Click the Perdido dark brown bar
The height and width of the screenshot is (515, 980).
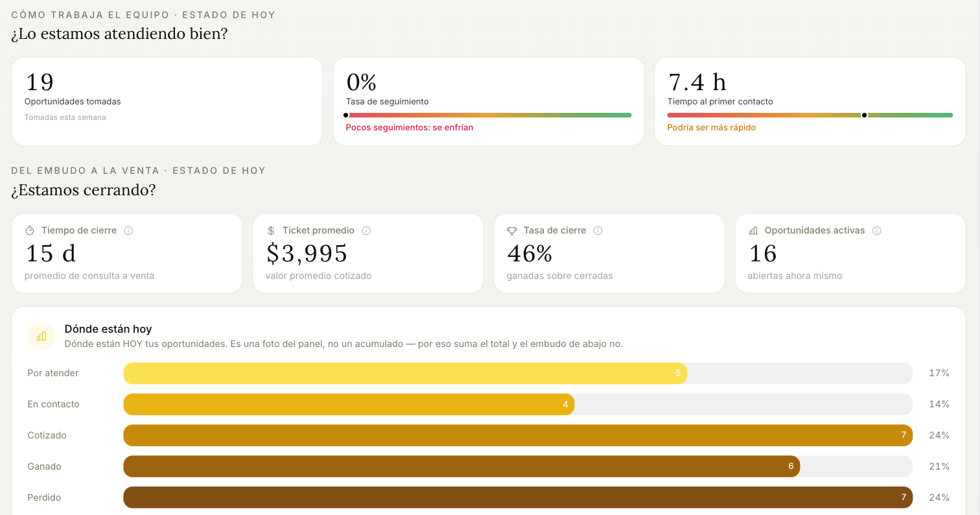518,497
